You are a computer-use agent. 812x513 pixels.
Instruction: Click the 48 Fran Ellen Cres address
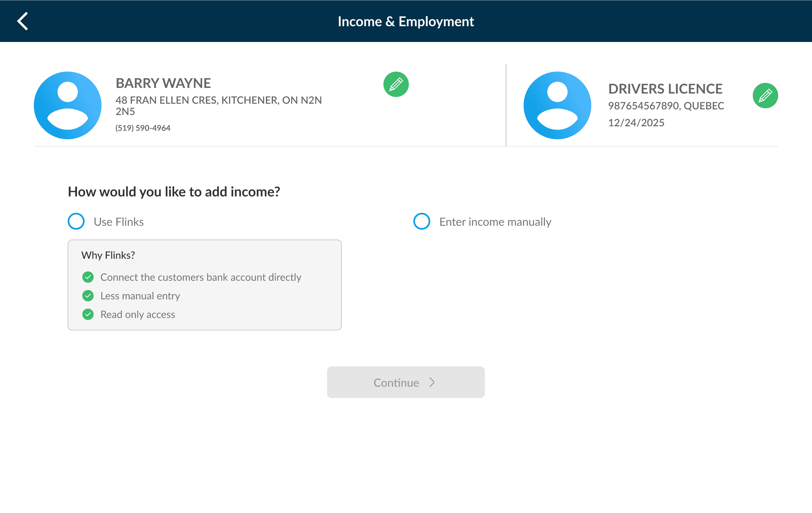219,100
